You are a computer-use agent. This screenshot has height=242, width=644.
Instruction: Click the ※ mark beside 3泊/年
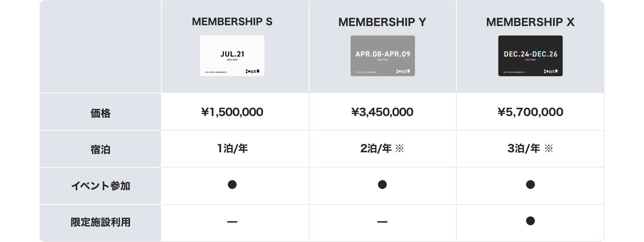click(x=549, y=148)
